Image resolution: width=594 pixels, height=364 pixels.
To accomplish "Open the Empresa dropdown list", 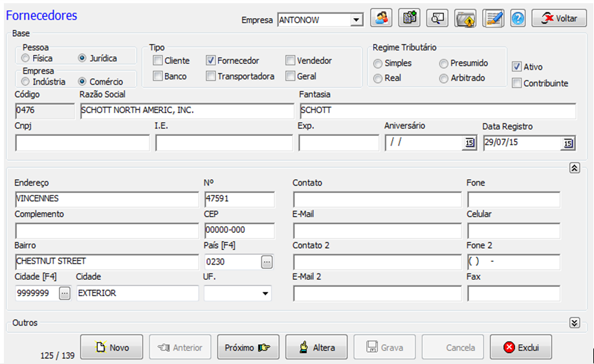I will click(x=357, y=20).
